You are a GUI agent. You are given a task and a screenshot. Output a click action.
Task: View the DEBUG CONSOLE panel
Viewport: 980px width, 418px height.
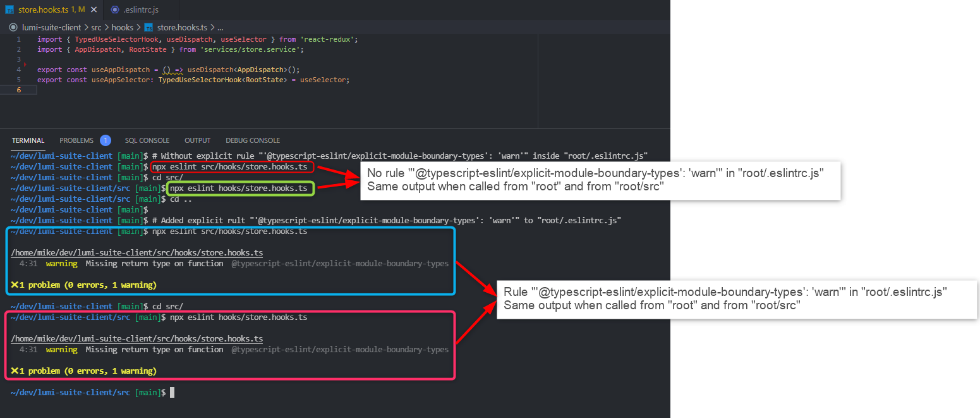[x=253, y=140]
